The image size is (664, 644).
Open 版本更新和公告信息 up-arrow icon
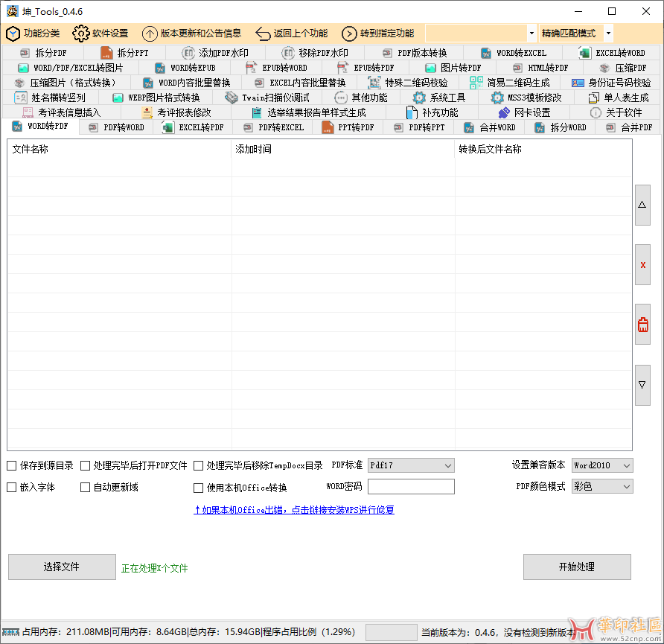150,34
